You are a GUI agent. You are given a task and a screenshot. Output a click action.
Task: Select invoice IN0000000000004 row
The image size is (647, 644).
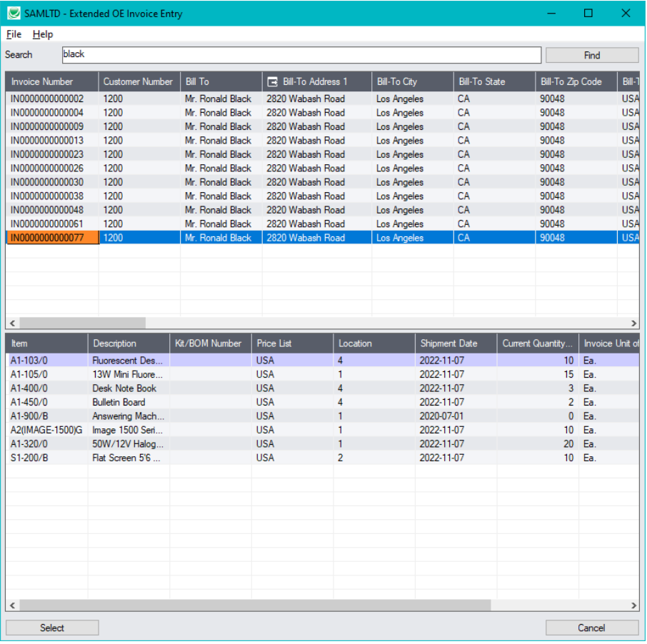322,113
